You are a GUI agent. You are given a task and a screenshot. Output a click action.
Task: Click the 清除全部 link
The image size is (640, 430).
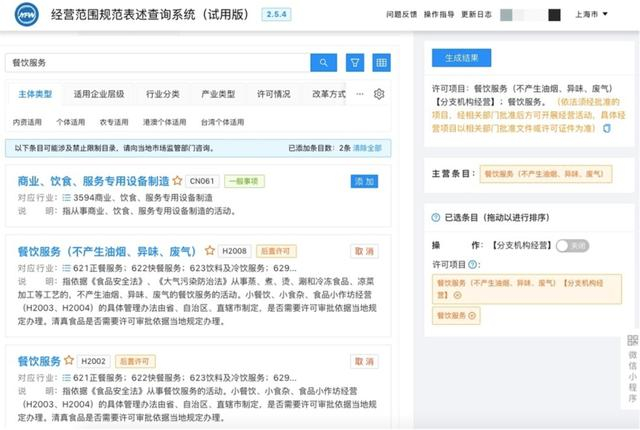[x=367, y=148]
